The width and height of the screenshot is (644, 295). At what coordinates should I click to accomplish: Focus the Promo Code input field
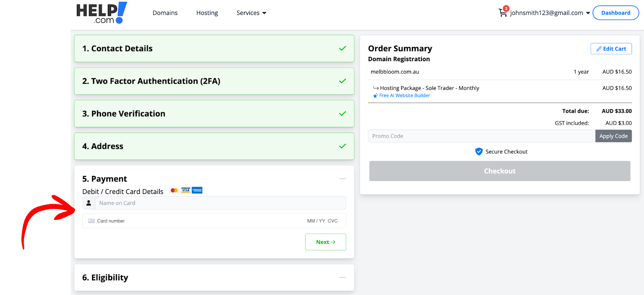click(481, 136)
